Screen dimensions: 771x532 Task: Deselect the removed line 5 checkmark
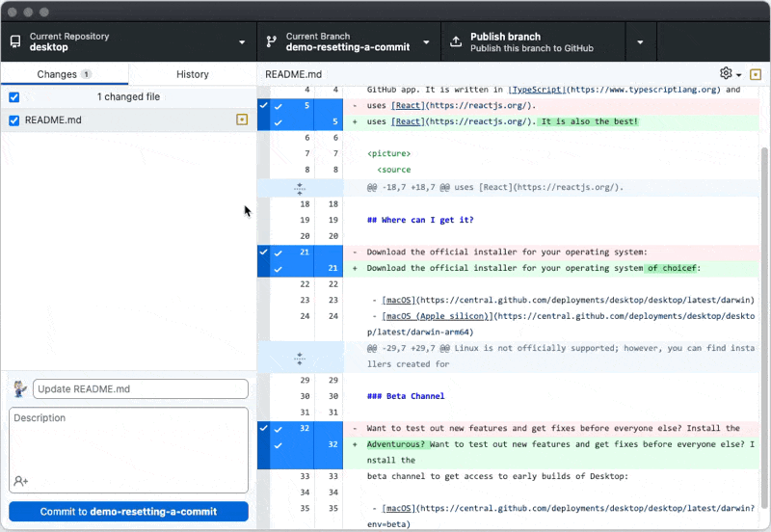pos(278,106)
